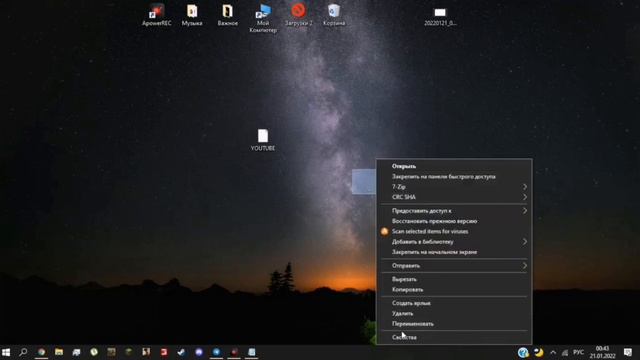Select Закрепить на панели быстрого доступа
640x360 pixels.
coord(454,176)
